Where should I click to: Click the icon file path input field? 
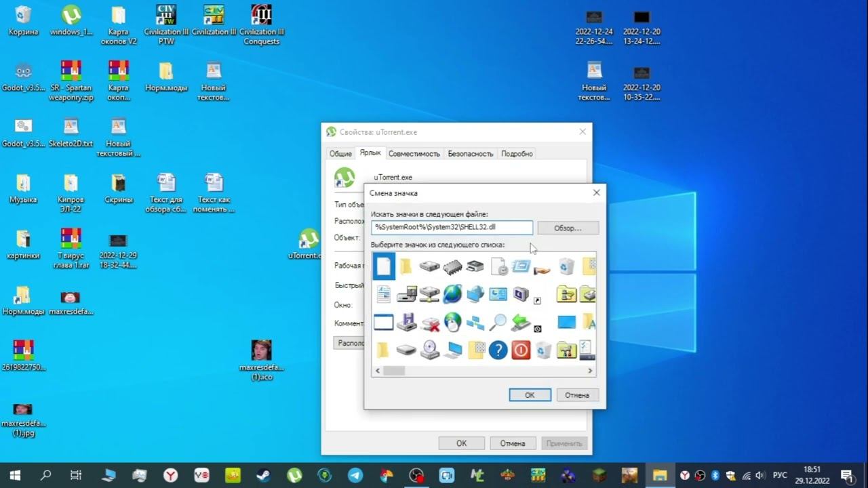[452, 228]
